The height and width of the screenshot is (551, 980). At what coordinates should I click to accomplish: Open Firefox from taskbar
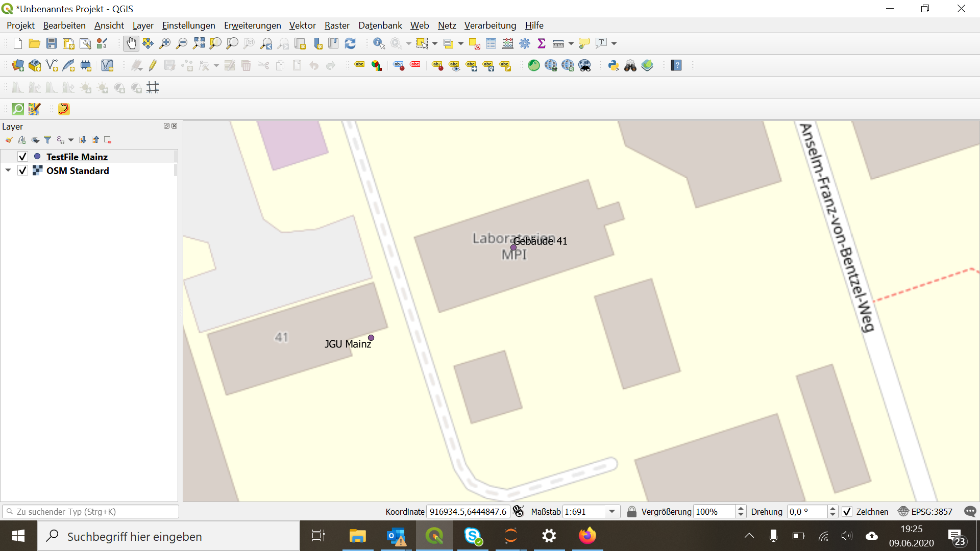[587, 536]
